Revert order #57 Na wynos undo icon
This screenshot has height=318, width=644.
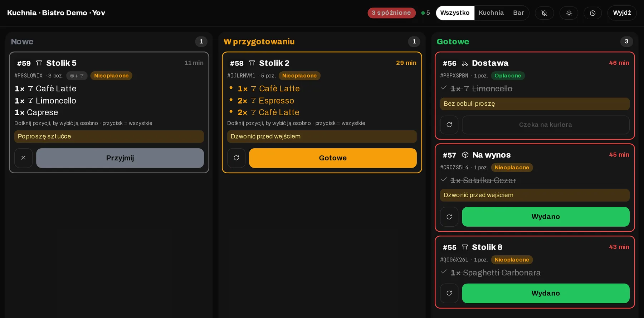click(x=449, y=217)
